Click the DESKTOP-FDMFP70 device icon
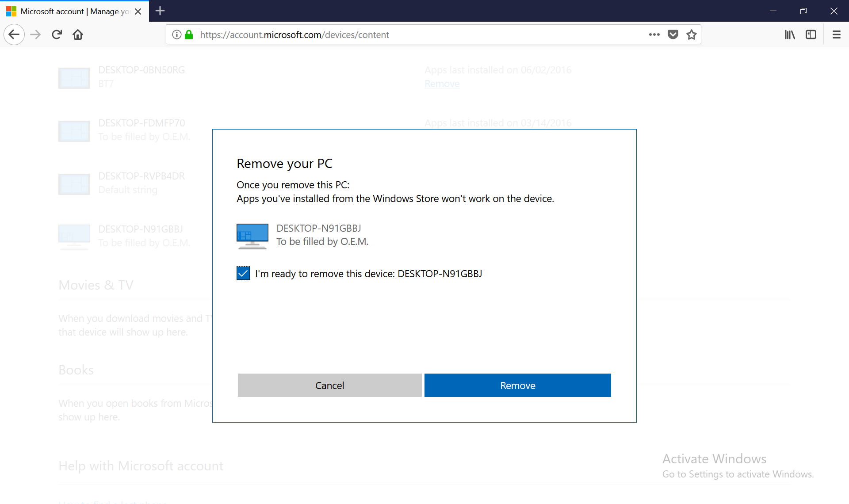Image resolution: width=849 pixels, height=504 pixels. (74, 131)
